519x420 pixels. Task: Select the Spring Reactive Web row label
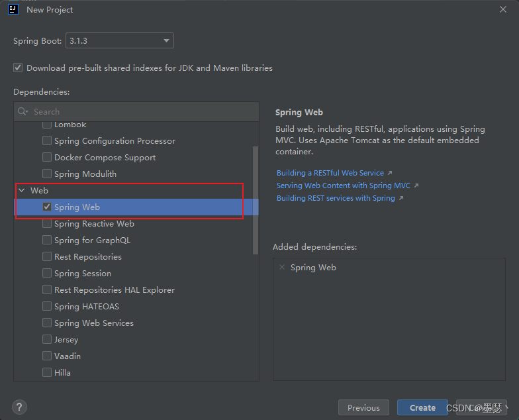click(x=94, y=224)
